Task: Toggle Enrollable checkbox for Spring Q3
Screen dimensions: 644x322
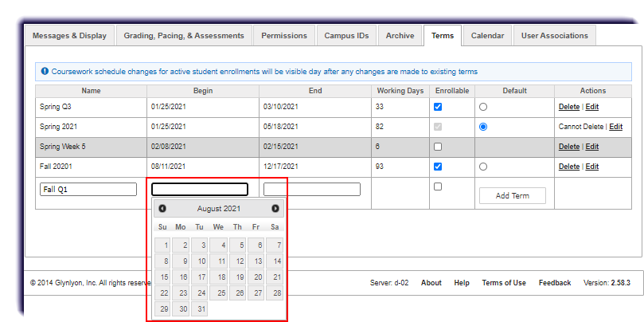Action: pos(437,107)
